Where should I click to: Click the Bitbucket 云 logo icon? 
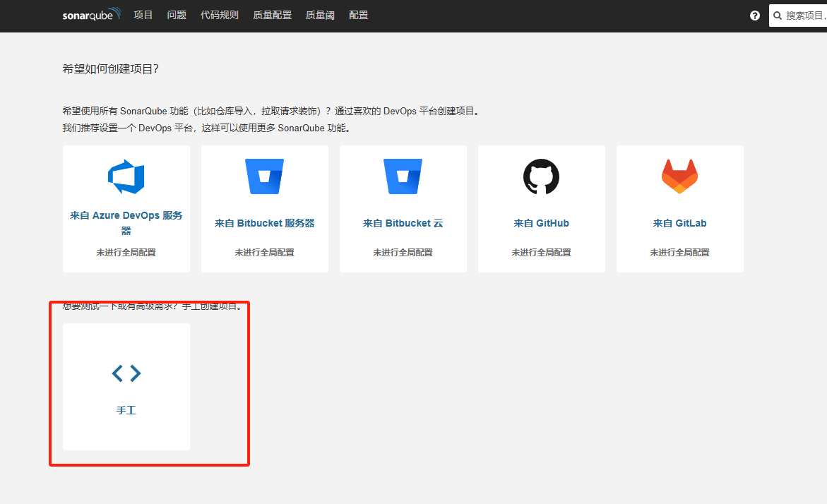point(403,176)
